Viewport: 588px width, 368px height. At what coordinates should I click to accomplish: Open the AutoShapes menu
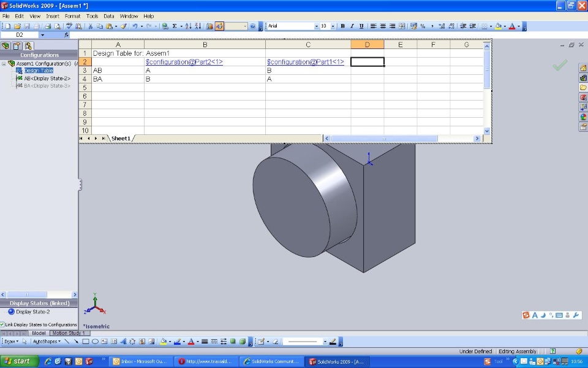point(47,342)
